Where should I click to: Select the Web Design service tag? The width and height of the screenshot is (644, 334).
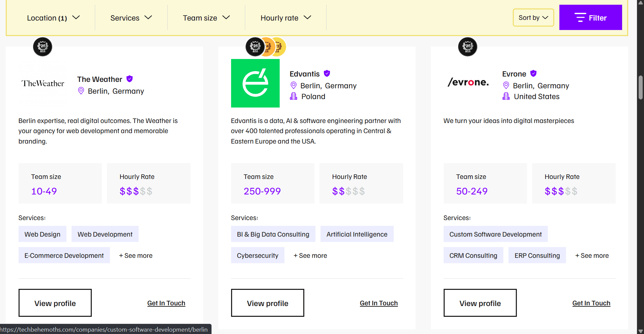43,234
